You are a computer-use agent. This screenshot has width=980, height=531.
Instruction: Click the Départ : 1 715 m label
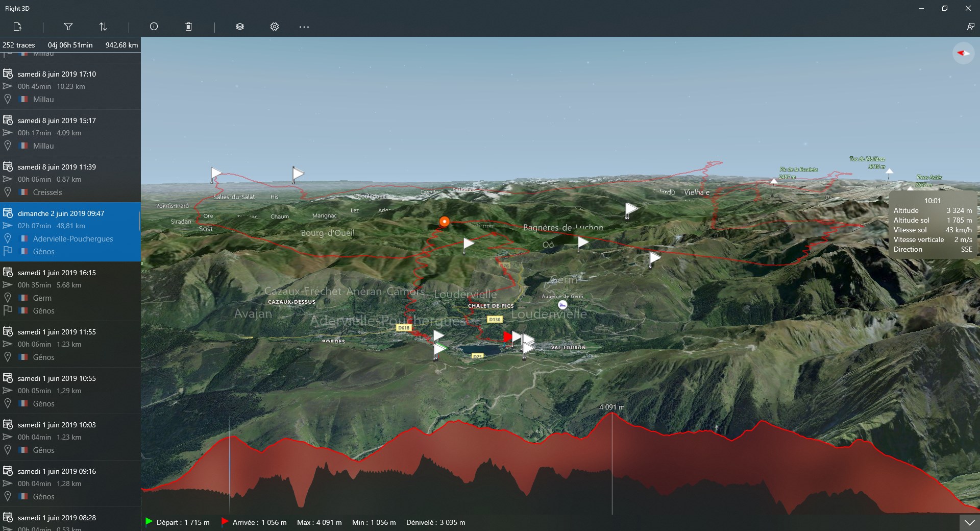pyautogui.click(x=183, y=522)
